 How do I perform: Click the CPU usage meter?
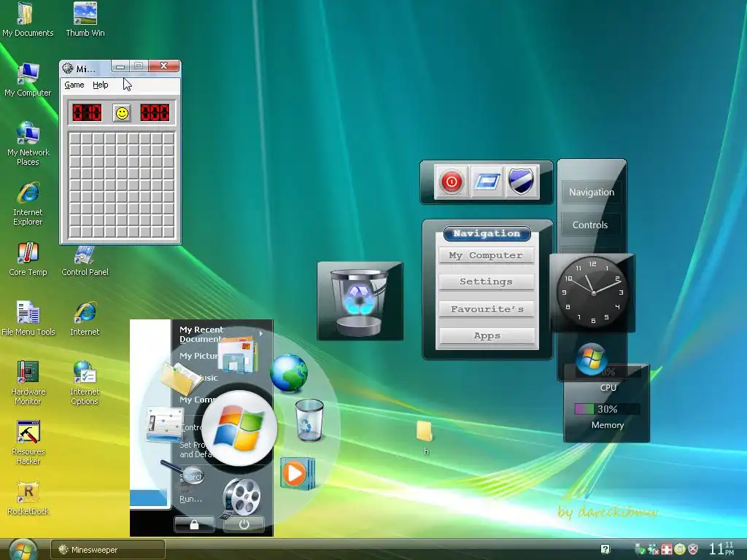pos(608,372)
